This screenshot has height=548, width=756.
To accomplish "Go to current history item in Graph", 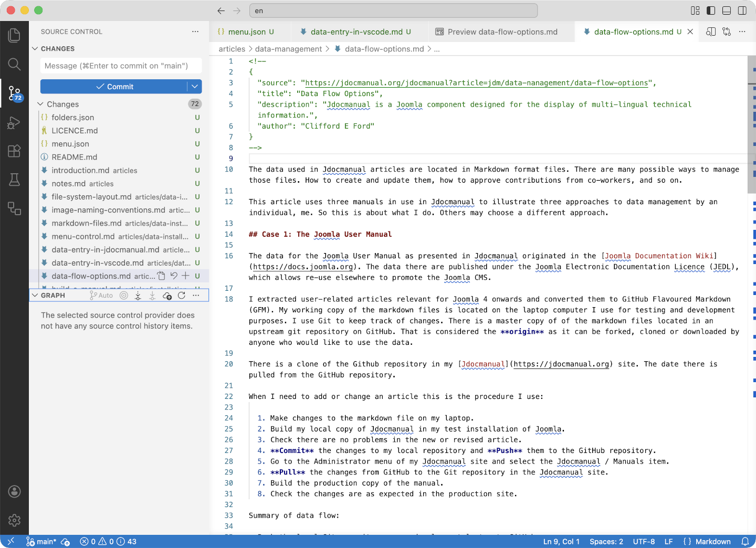I will click(124, 296).
